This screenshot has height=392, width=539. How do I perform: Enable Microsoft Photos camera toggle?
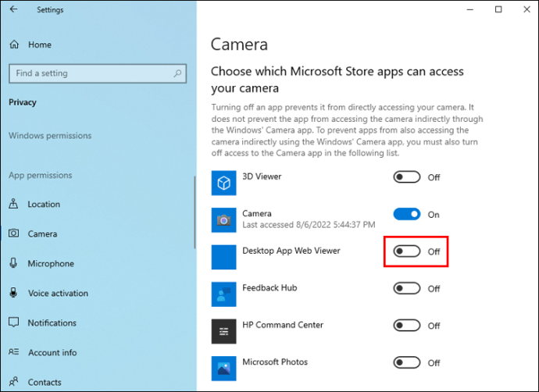point(407,362)
